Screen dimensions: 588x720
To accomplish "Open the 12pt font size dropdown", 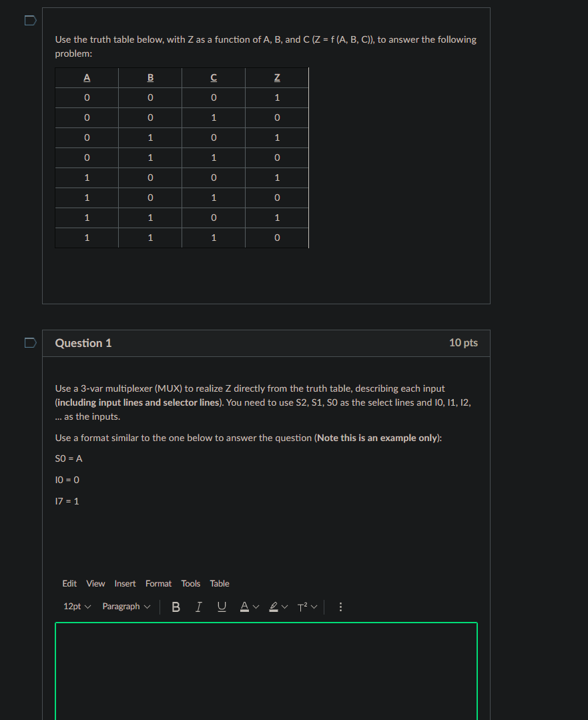I will pyautogui.click(x=75, y=607).
